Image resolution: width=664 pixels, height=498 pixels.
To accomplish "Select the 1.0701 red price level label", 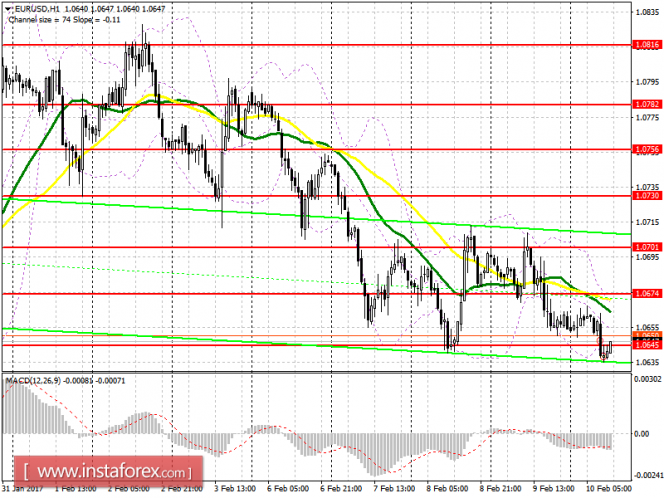I will pyautogui.click(x=647, y=247).
